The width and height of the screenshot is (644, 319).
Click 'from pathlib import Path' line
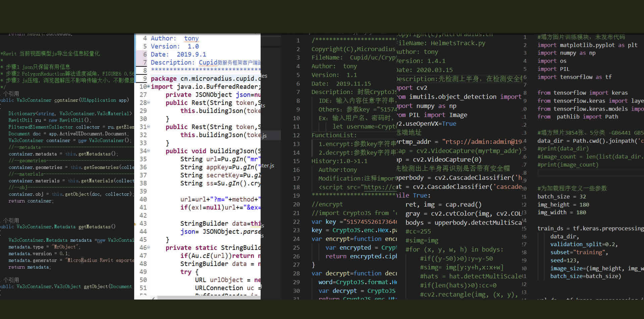(578, 117)
